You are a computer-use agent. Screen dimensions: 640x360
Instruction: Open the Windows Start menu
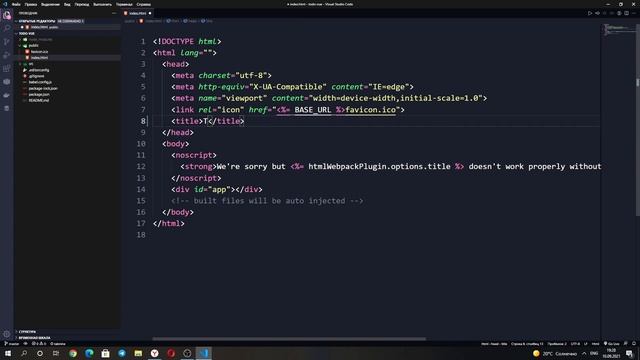pos(8,353)
